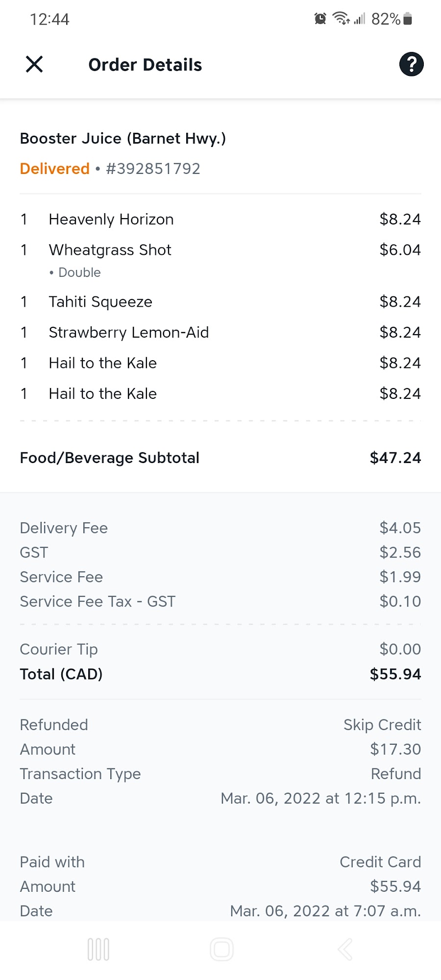Tap the Wi-Fi status icon
The height and width of the screenshot is (980, 441).
click(x=341, y=19)
